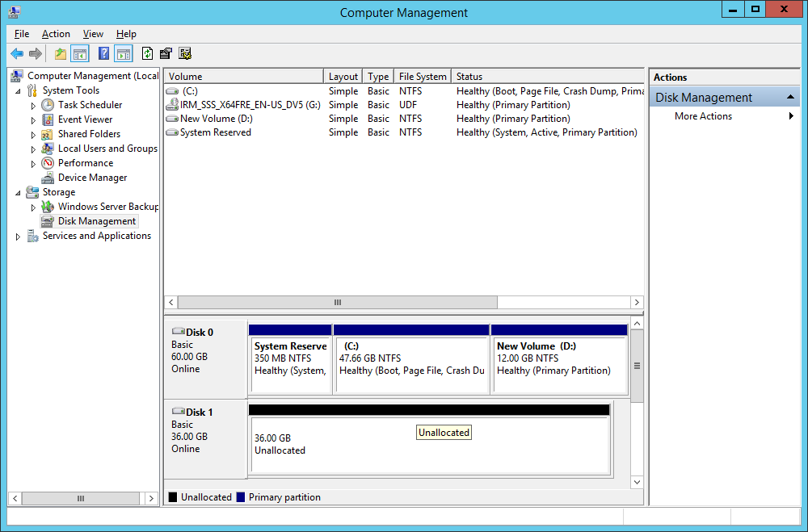Select the Event Viewer node
808x532 pixels.
point(85,119)
